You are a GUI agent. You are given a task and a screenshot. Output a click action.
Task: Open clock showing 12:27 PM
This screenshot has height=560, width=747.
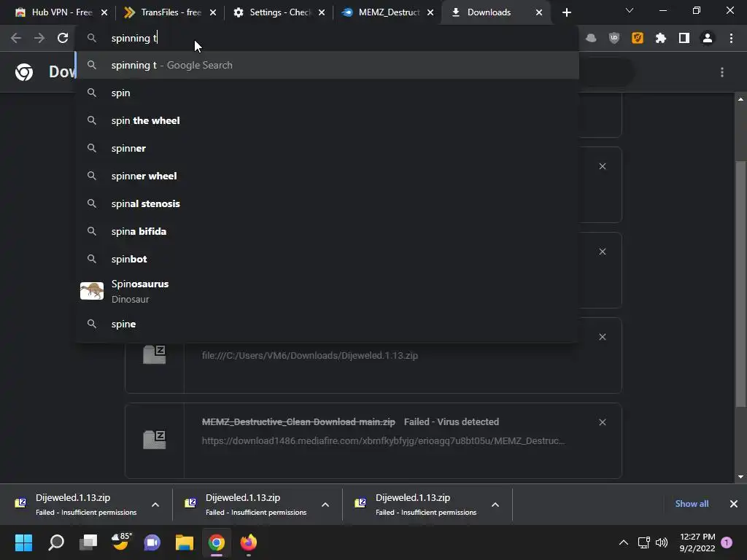pos(697,542)
